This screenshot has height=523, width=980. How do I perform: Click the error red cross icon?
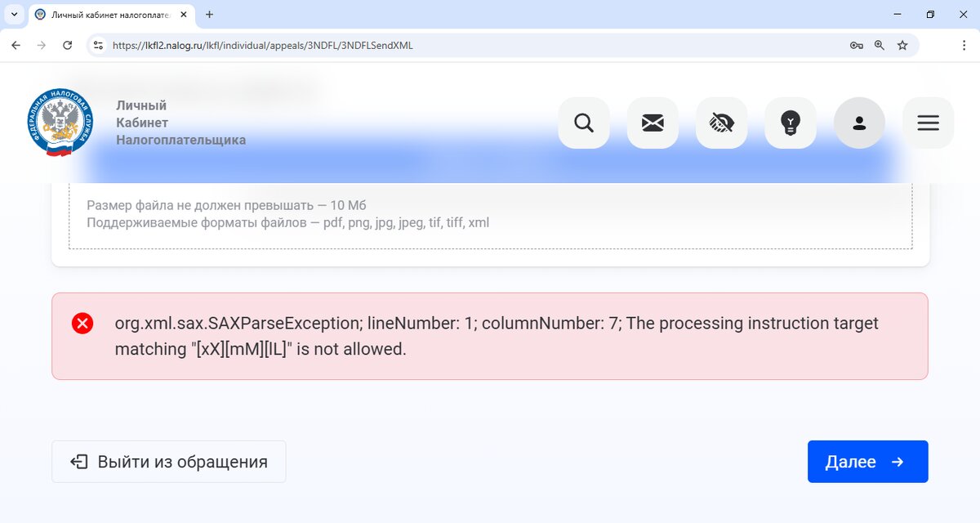tap(82, 324)
